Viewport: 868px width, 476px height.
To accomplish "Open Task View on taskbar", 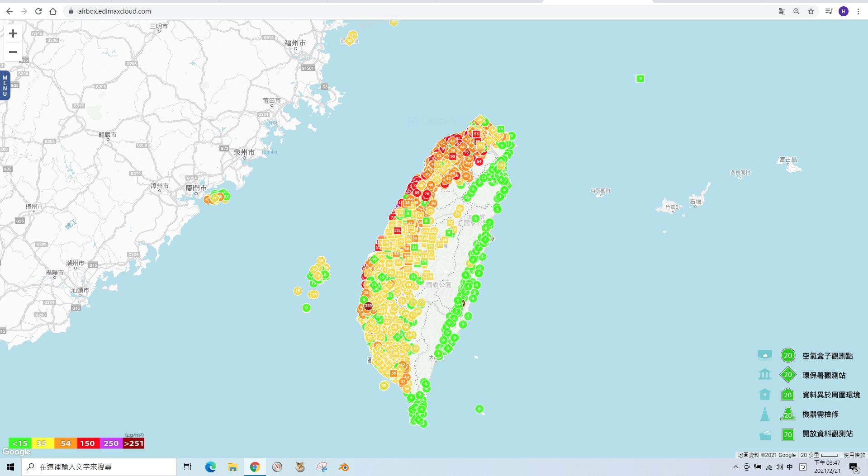I will 188,467.
